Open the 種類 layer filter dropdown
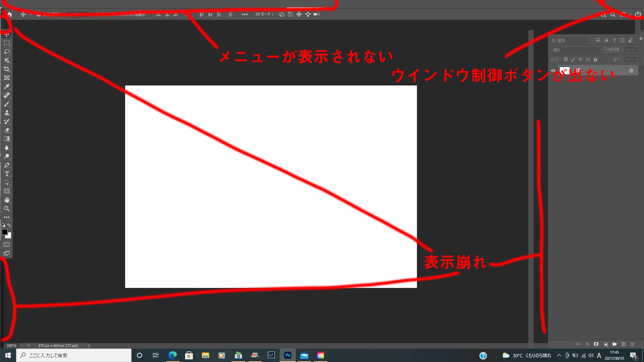The height and width of the screenshot is (362, 644). pos(570,40)
